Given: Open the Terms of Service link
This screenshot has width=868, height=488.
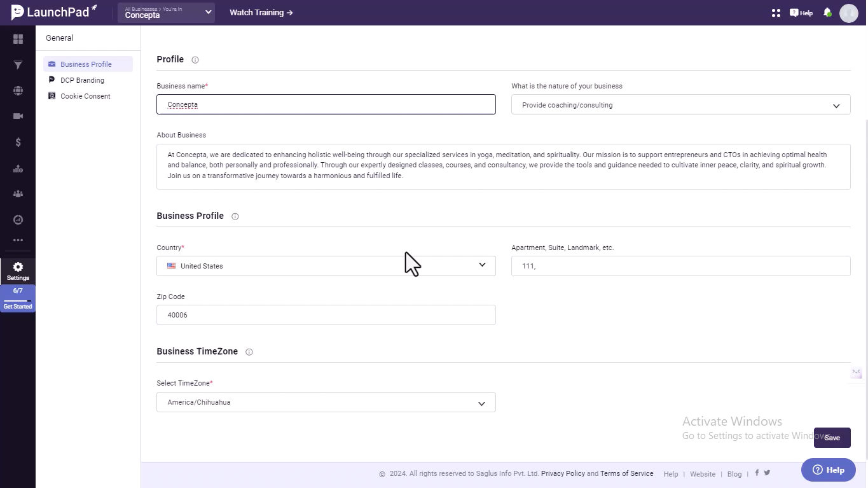Looking at the screenshot, I should [627, 473].
